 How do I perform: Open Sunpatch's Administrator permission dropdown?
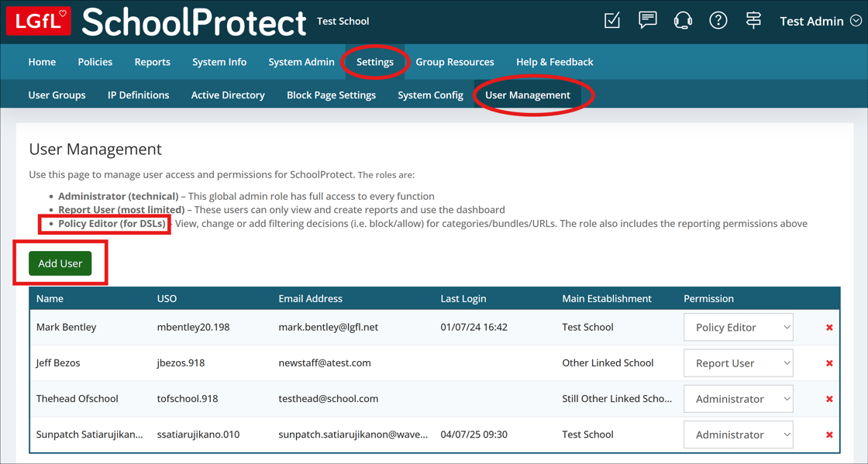point(738,435)
